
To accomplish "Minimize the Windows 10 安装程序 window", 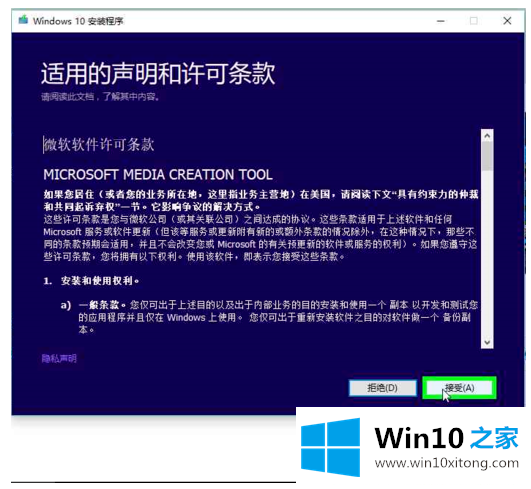I will coord(440,21).
